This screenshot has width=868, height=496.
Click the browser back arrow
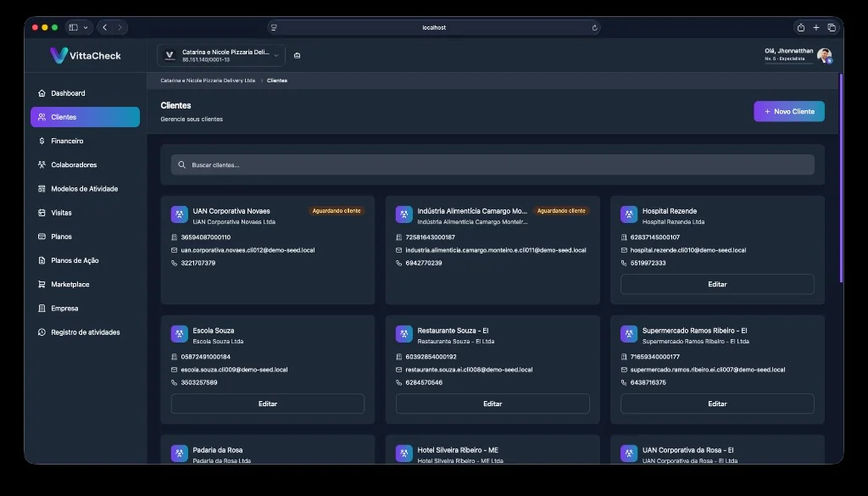tap(104, 27)
